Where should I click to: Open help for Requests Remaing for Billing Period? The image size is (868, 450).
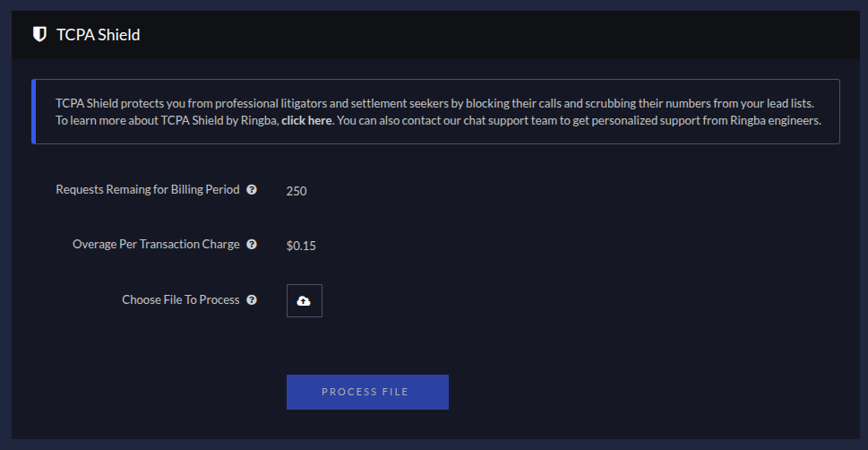point(252,189)
